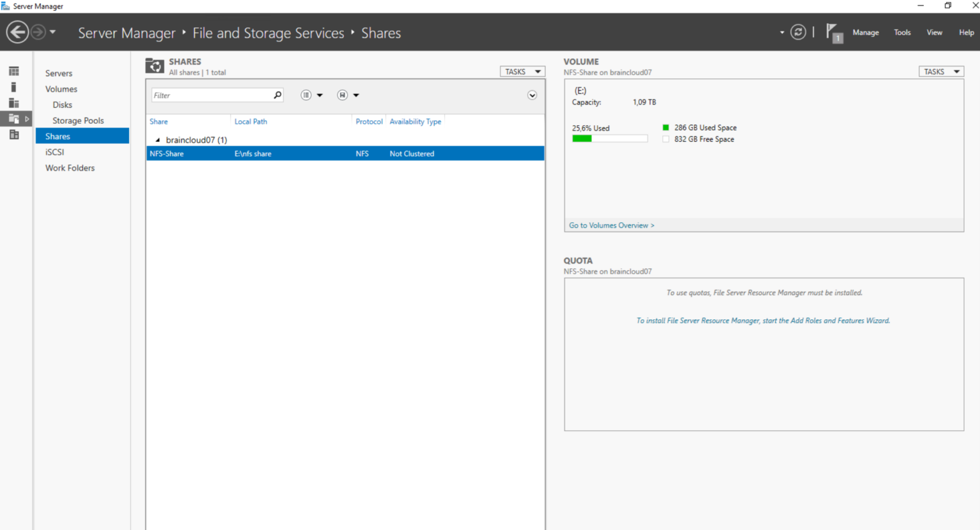Open the notifications flag icon
The height and width of the screenshot is (530, 980).
[x=833, y=33]
